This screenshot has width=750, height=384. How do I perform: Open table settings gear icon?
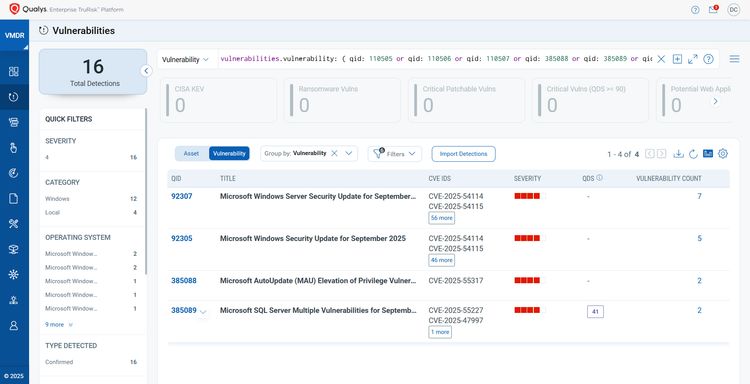coord(723,154)
